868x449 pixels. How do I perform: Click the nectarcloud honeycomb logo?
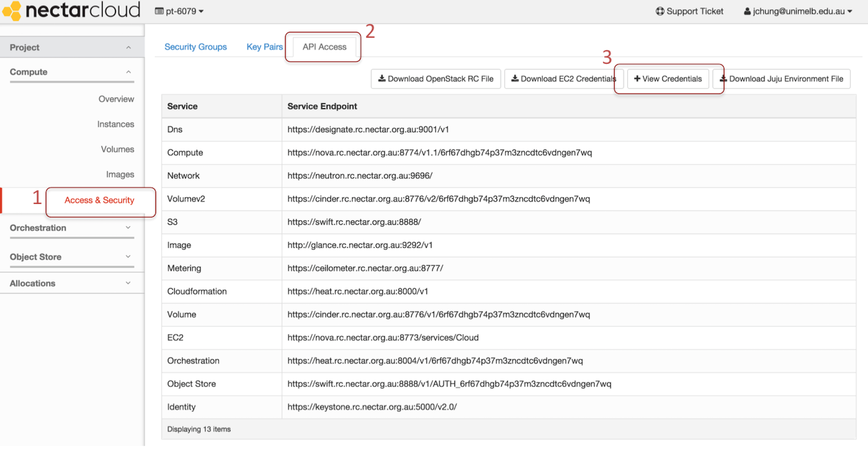12,11
